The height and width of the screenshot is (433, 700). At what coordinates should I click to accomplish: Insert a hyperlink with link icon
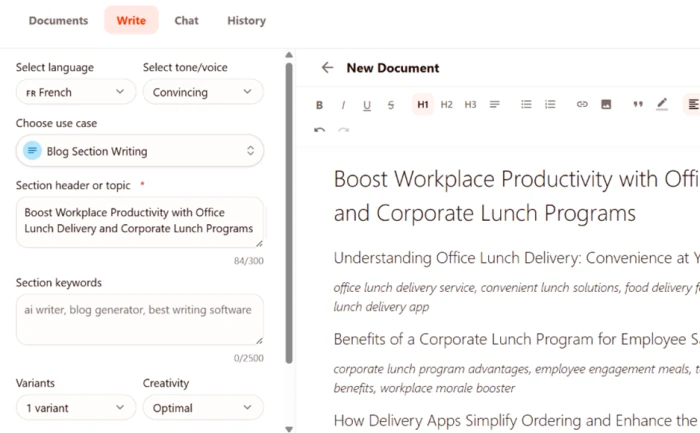pos(582,104)
